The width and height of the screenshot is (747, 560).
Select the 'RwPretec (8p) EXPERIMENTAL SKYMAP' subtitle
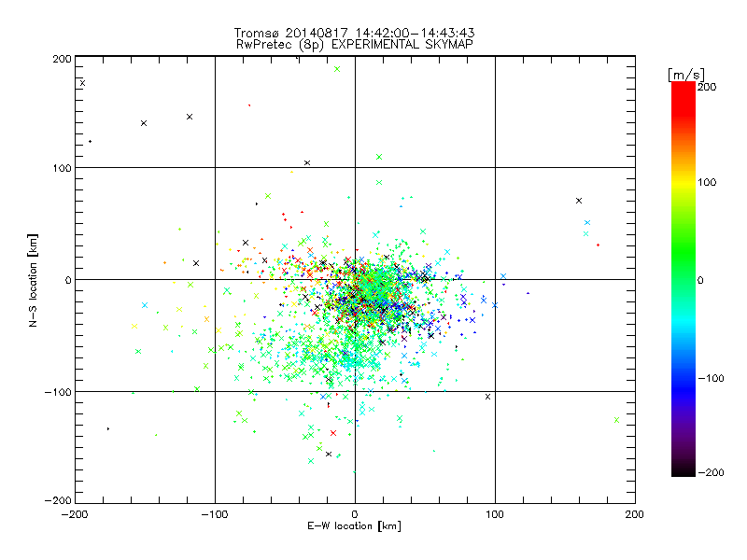[x=355, y=45]
